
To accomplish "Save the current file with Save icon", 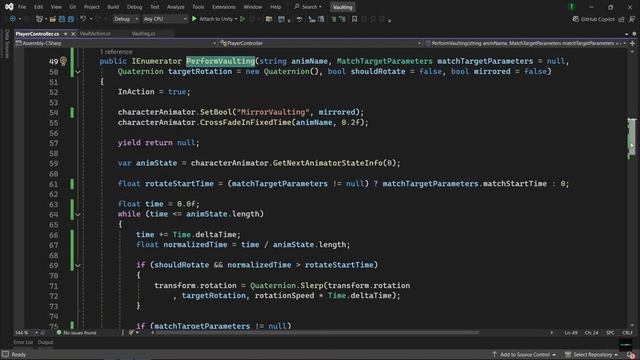I will coord(62,19).
